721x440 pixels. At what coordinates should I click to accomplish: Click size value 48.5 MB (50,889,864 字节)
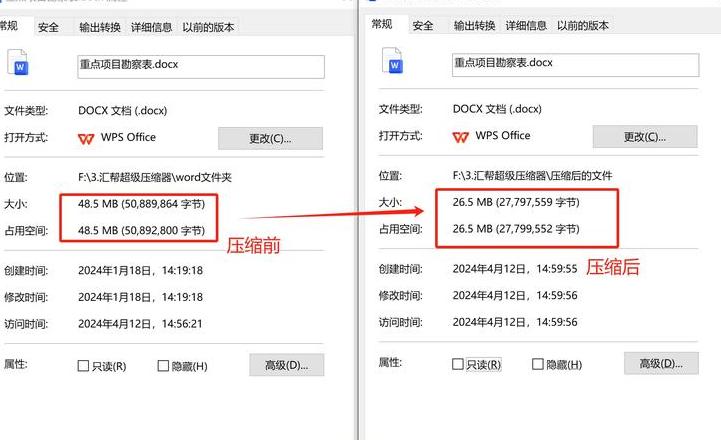[x=142, y=204]
